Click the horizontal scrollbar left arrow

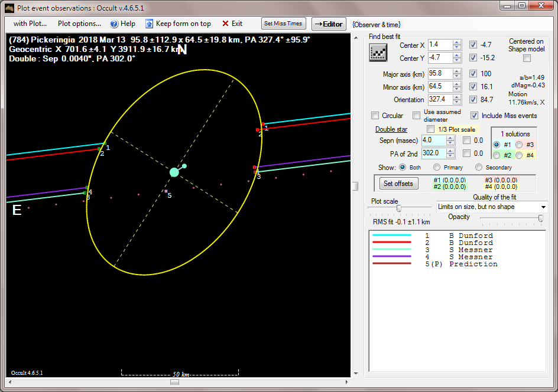[x=10, y=383]
